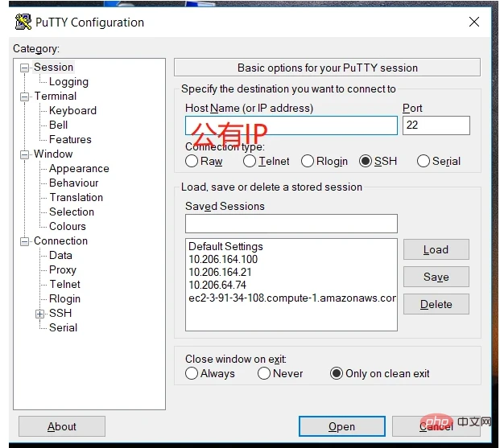Click the Open button

click(x=342, y=426)
